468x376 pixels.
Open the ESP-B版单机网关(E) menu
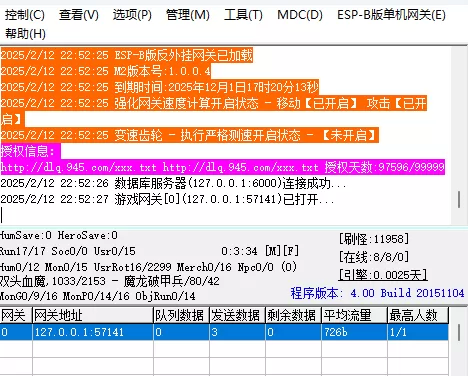pos(391,15)
